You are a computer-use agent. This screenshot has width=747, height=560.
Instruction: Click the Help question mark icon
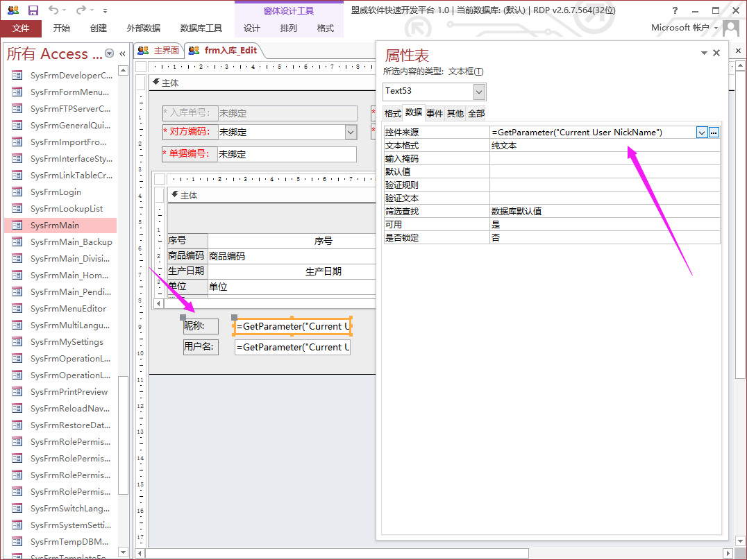pyautogui.click(x=675, y=10)
